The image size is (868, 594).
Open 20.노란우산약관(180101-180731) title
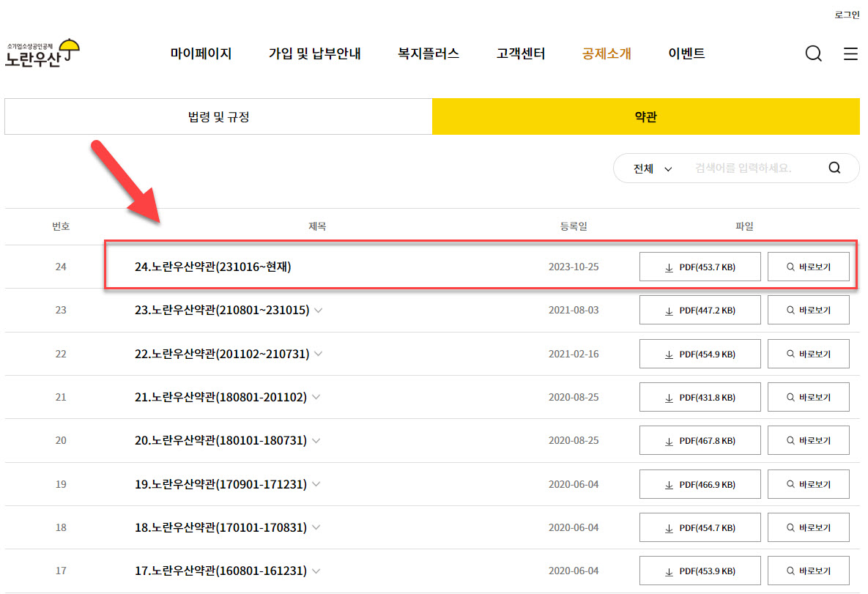tap(220, 441)
